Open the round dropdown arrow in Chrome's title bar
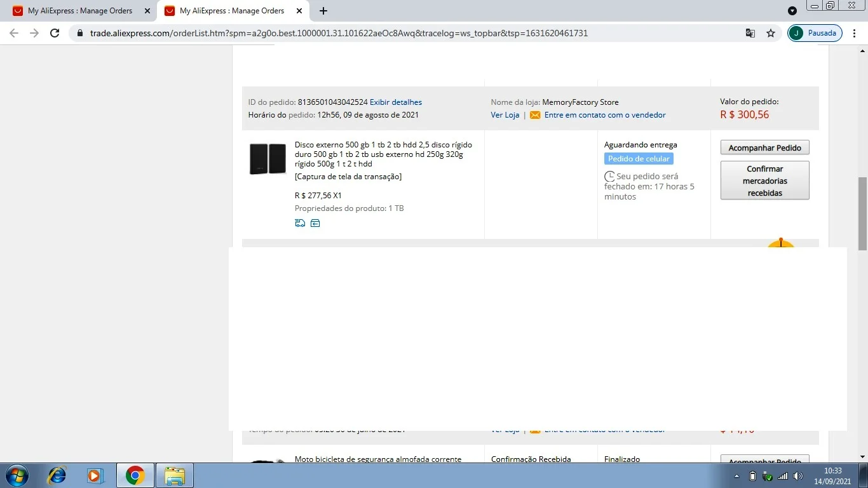 pyautogui.click(x=792, y=11)
